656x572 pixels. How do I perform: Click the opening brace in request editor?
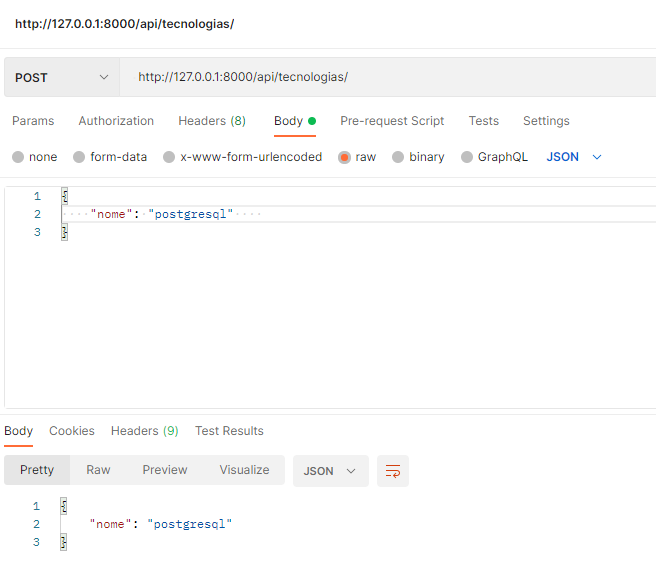coord(64,196)
